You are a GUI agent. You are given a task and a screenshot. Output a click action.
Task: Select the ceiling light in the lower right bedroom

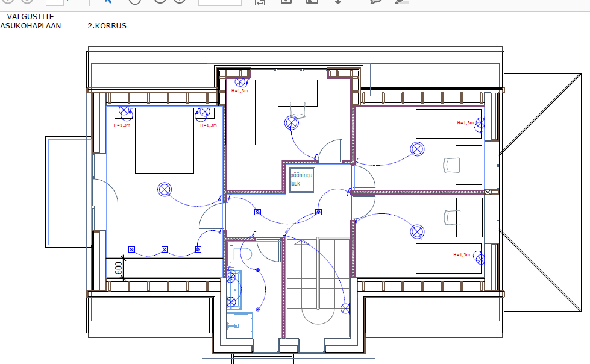416,232
